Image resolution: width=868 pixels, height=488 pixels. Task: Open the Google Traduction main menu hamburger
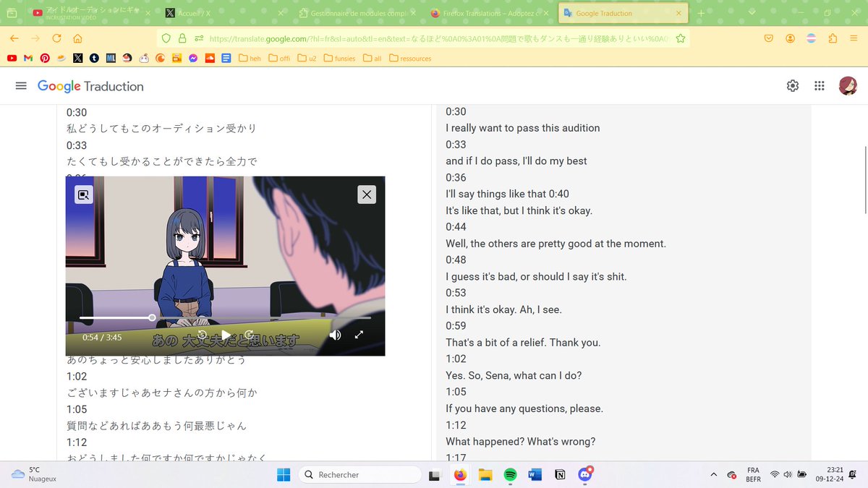21,85
